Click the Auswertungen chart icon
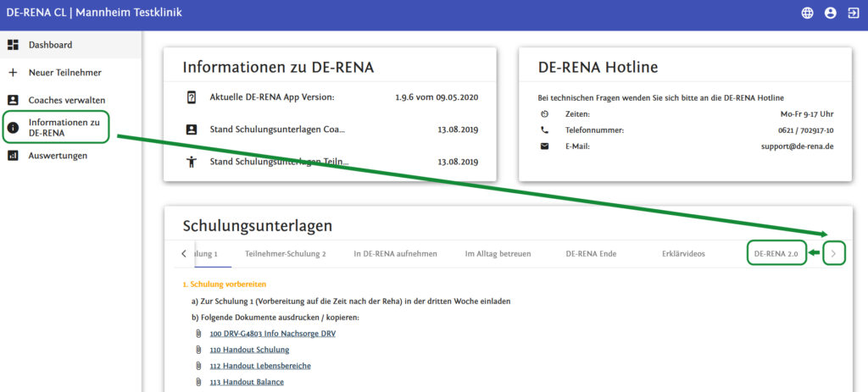The height and width of the screenshot is (392, 868). coord(13,156)
